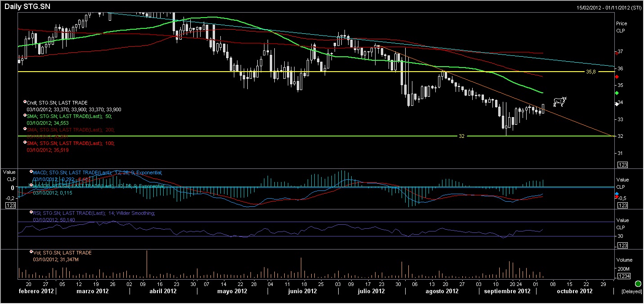Click the febrero 2012 month label
Viewport: 644px width, 304px height.
[36, 291]
